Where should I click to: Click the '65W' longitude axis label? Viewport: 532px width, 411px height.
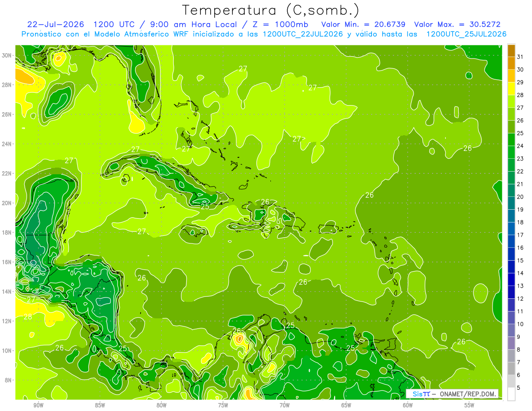tap(346, 405)
